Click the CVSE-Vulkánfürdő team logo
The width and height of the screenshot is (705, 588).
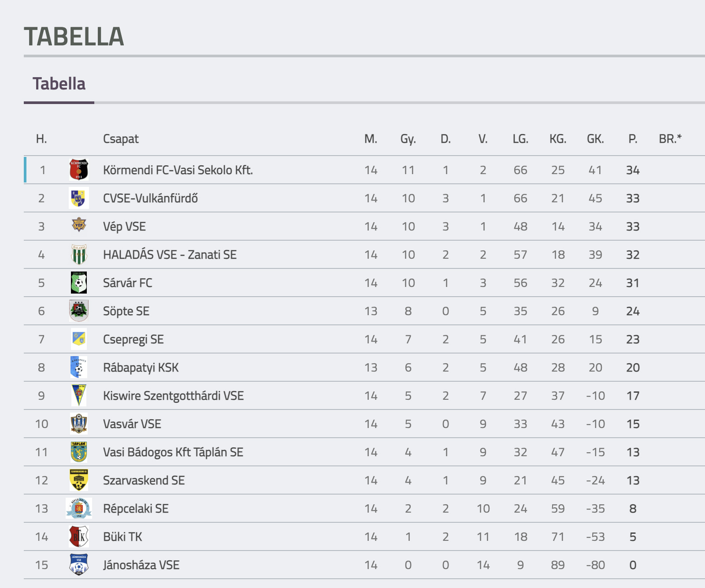point(79,198)
